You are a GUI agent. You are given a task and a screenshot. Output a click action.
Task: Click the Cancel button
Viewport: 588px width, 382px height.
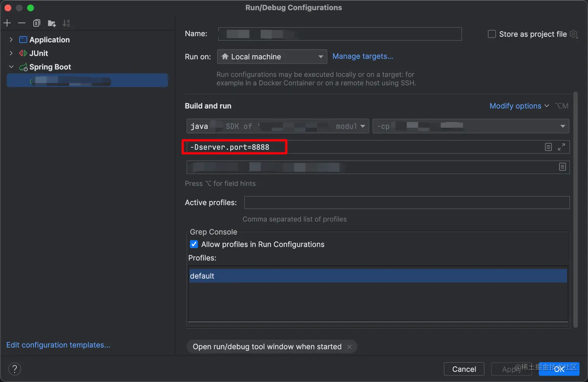464,369
